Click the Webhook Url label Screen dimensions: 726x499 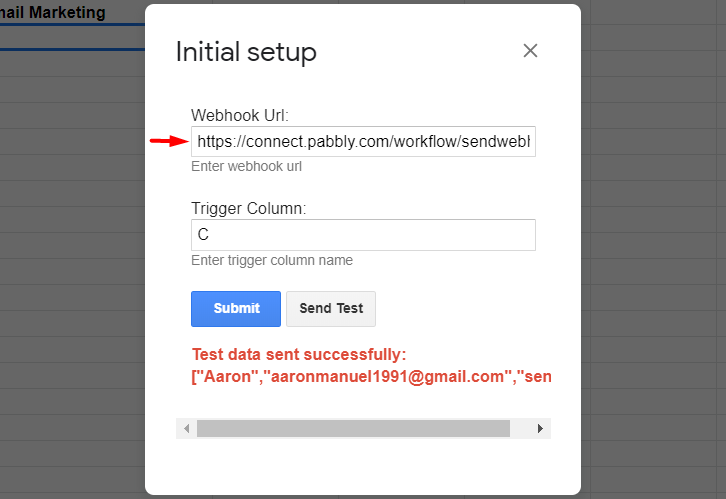click(239, 115)
